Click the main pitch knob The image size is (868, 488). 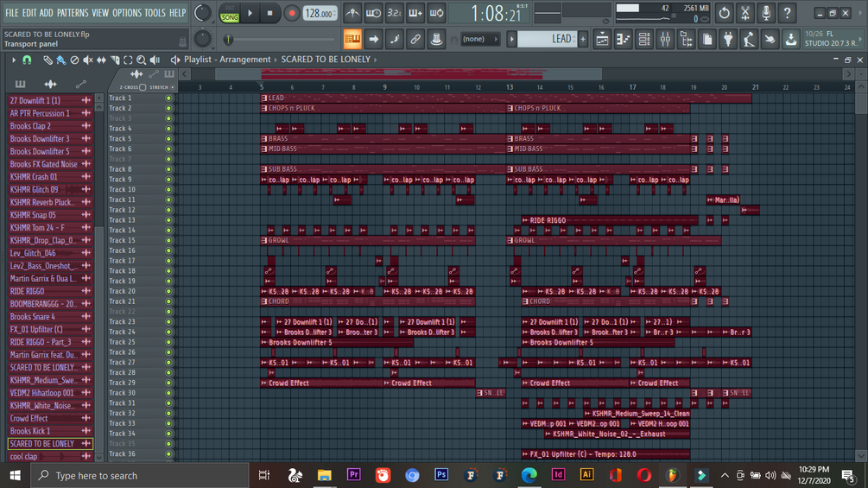(203, 39)
